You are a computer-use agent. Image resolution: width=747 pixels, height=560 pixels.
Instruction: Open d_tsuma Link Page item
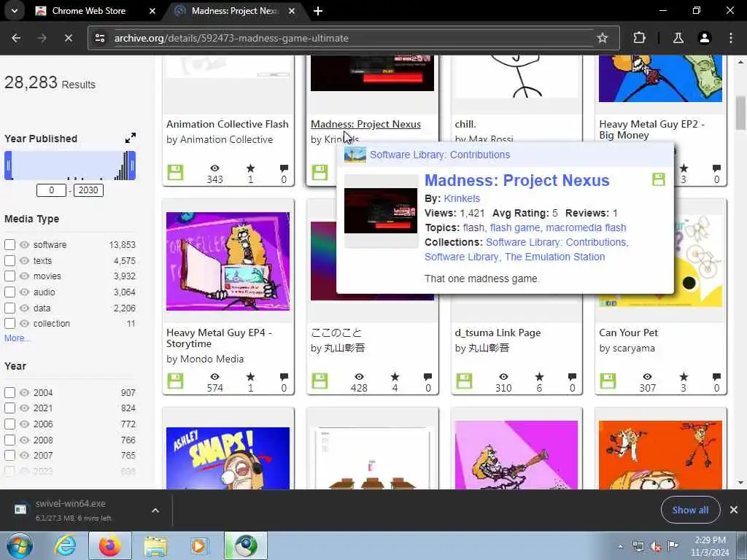(498, 332)
